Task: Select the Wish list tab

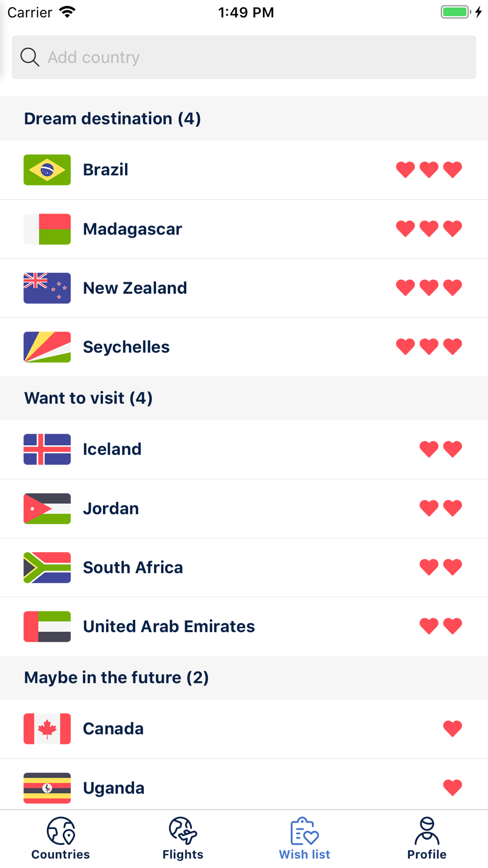Action: (x=305, y=839)
